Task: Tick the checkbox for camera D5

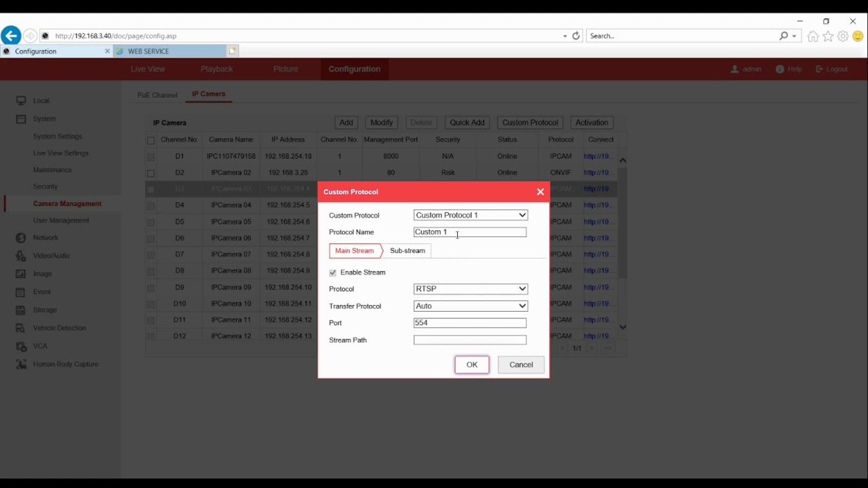Action: click(151, 222)
